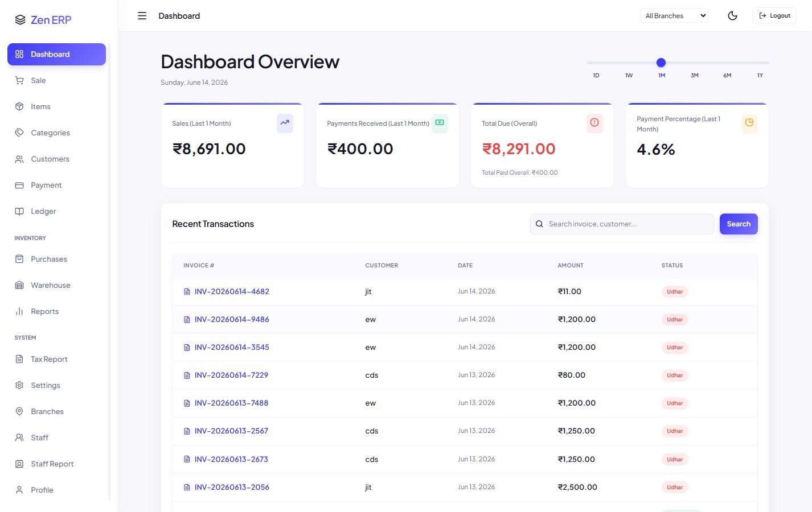Choose the 6M time range

coord(727,75)
